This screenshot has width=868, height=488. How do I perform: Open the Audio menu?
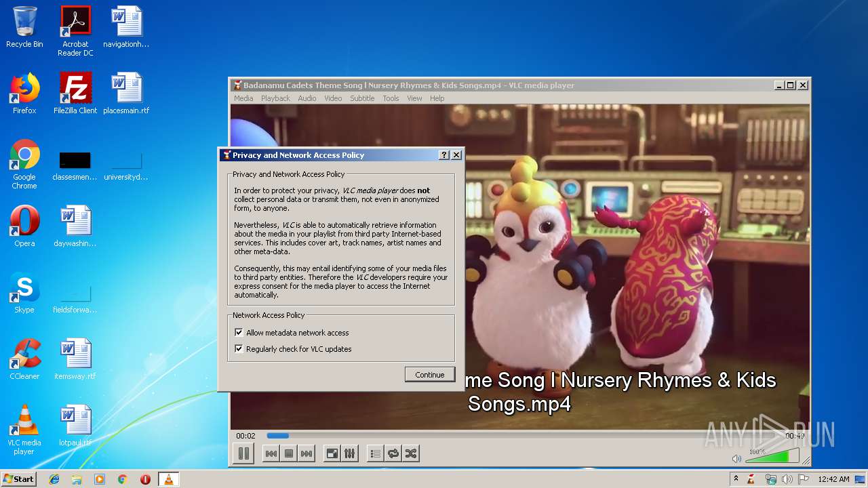click(x=307, y=98)
